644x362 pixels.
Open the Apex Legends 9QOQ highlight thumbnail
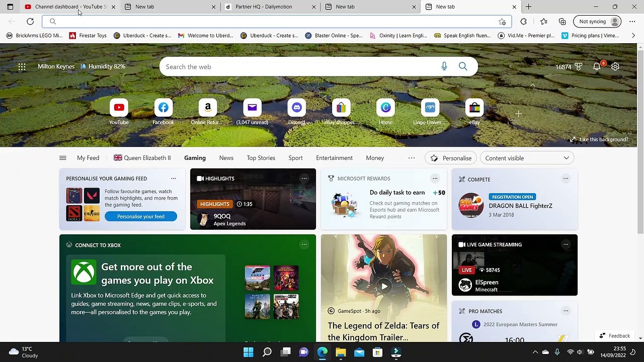[253, 199]
